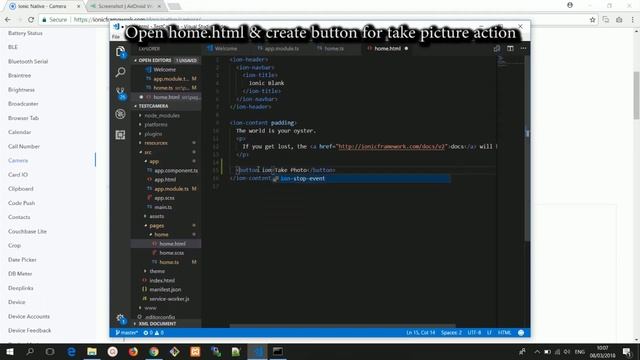The image size is (640, 360).
Task: Open the Date Picker docs link
Action: [x=22, y=260]
